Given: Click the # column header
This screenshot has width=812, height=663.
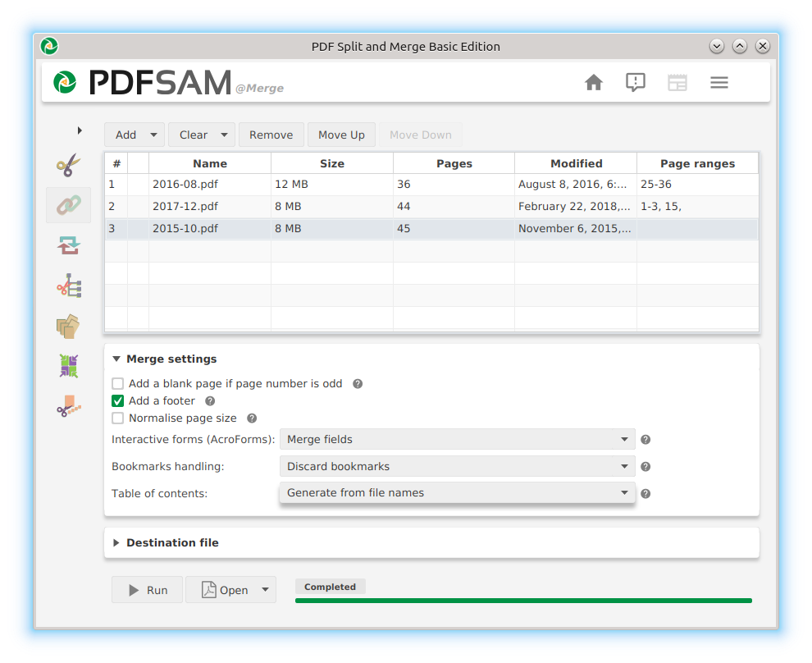Looking at the screenshot, I should pyautogui.click(x=116, y=163).
